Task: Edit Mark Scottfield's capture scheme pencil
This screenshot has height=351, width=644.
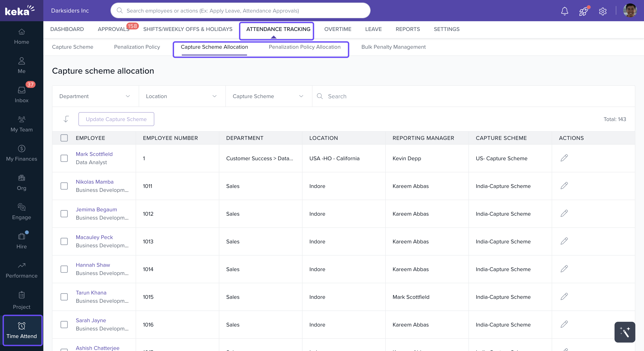Action: coord(564,158)
